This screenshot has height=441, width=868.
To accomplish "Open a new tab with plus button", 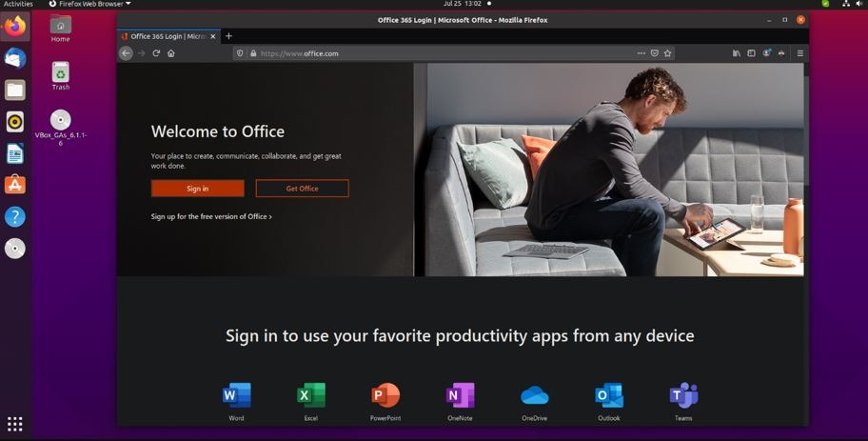I will click(228, 36).
